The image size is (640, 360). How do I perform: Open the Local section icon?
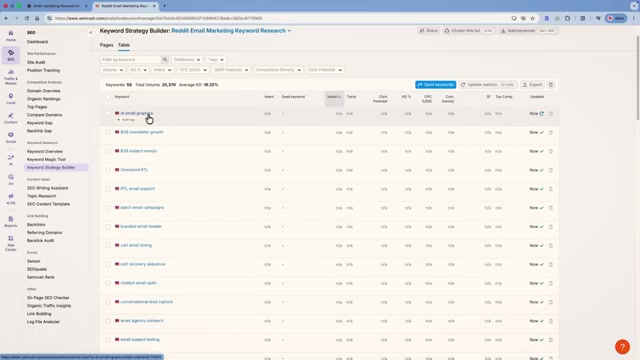(11, 98)
